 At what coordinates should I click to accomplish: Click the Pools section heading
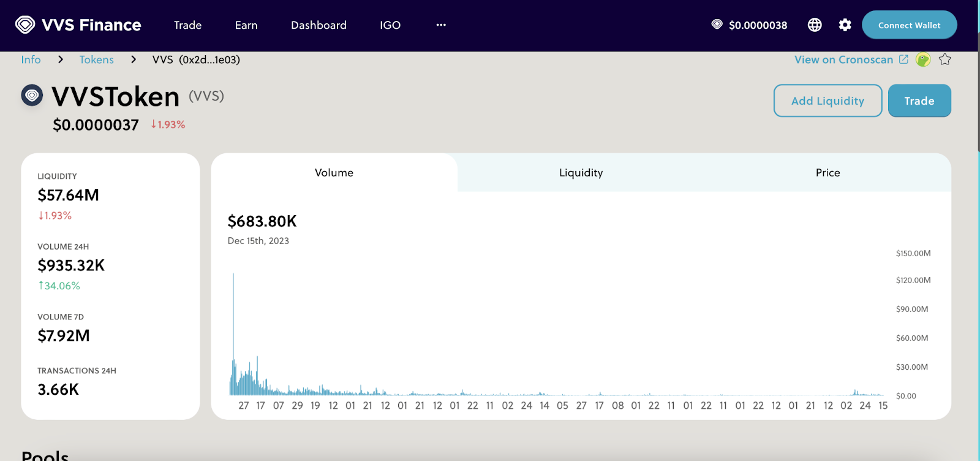pos(45,455)
